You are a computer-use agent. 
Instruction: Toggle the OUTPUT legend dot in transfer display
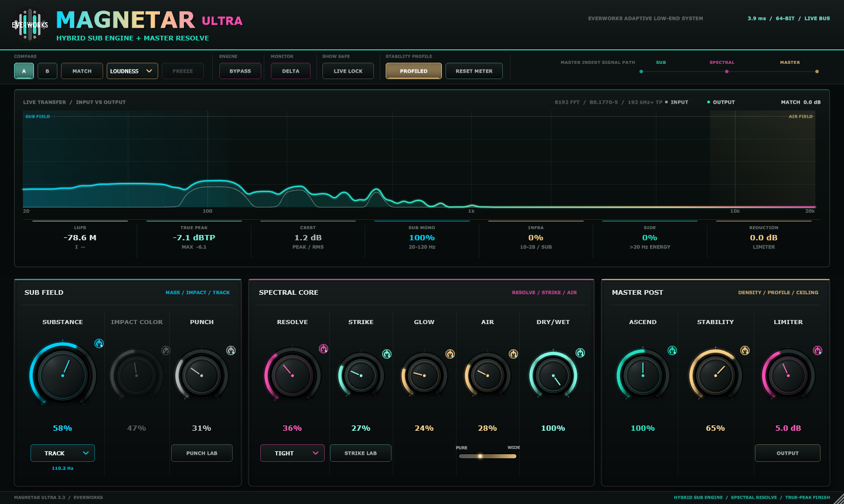[x=709, y=102]
